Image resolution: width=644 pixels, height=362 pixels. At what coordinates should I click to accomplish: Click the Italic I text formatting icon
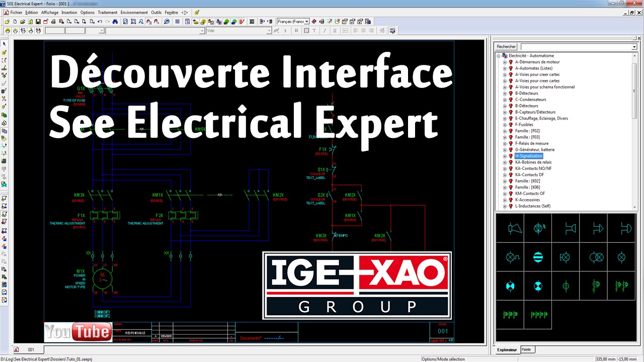(325, 31)
